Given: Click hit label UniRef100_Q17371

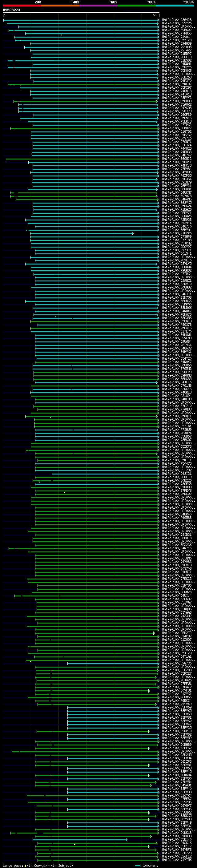Looking at the screenshot, I should [177, 250].
